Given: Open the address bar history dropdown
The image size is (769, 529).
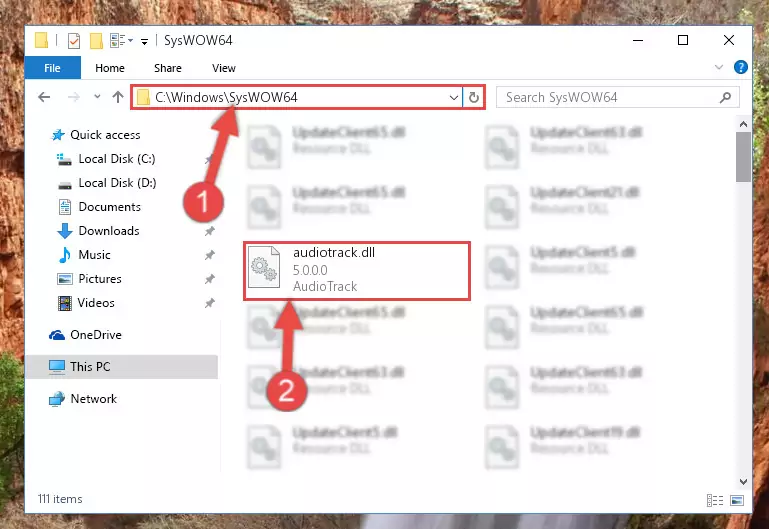Looking at the screenshot, I should (454, 97).
